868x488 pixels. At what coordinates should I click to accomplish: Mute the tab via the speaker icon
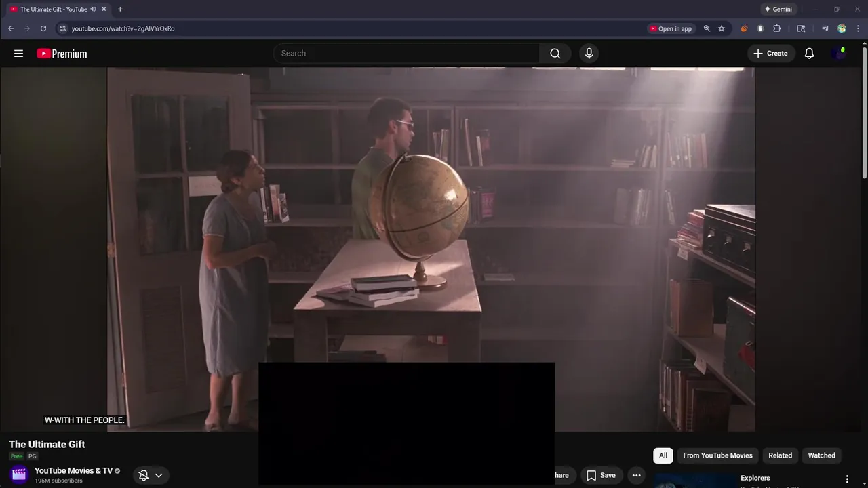point(93,9)
